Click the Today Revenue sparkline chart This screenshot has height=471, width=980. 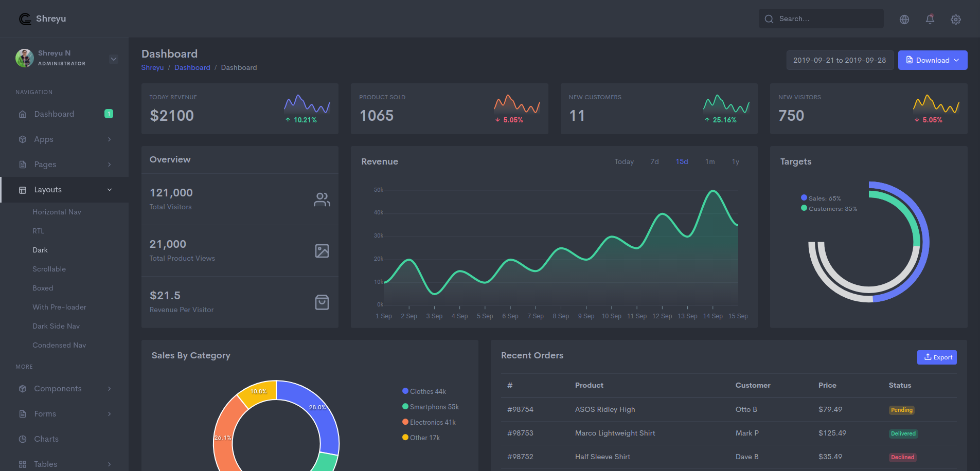(307, 104)
